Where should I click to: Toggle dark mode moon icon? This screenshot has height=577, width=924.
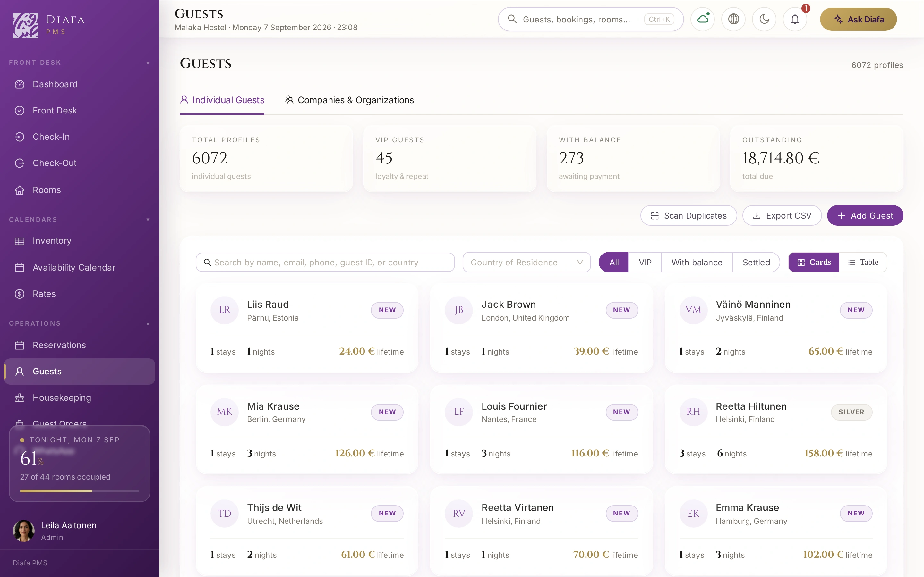pos(764,19)
